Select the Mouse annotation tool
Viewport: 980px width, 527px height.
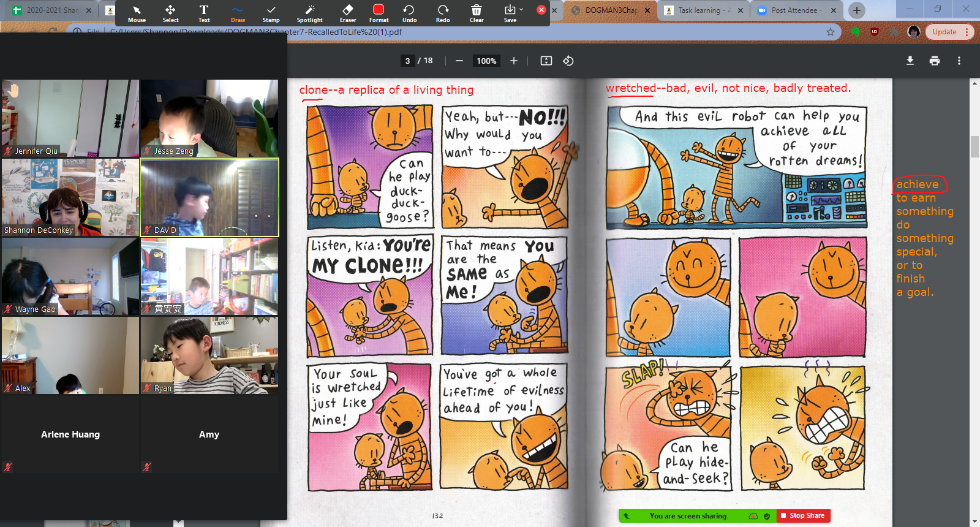[x=137, y=13]
